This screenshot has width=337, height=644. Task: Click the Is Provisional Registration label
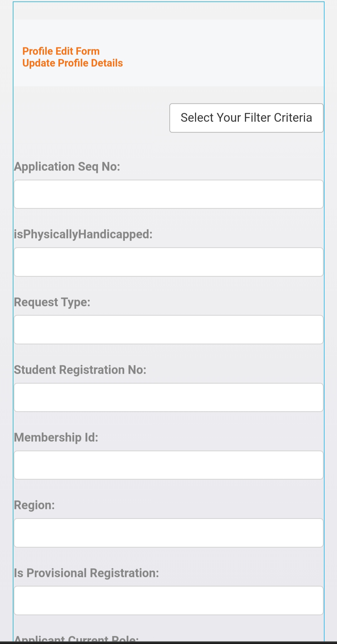[x=86, y=573]
